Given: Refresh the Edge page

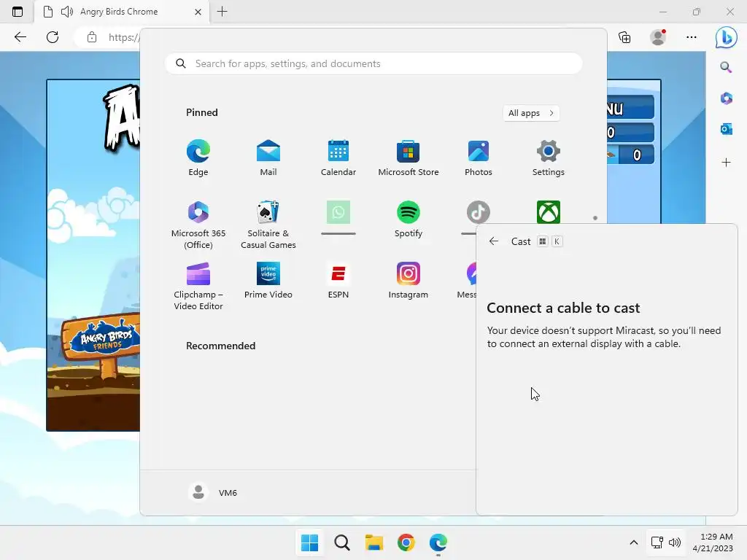Looking at the screenshot, I should pyautogui.click(x=53, y=37).
